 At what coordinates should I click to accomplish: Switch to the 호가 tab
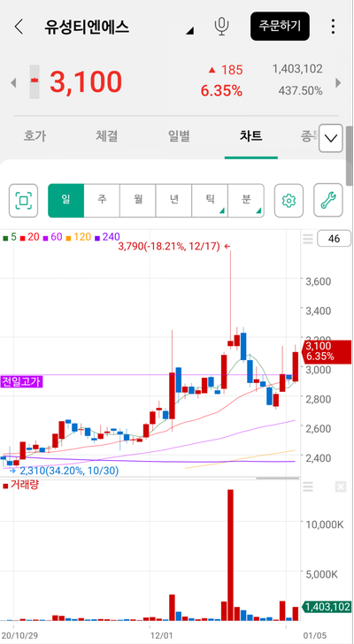tap(36, 136)
